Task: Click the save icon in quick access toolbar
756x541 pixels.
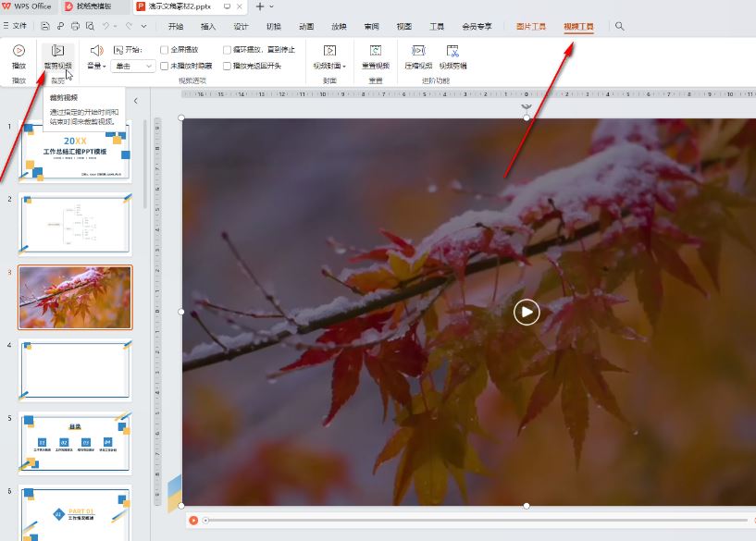Action: click(x=45, y=27)
